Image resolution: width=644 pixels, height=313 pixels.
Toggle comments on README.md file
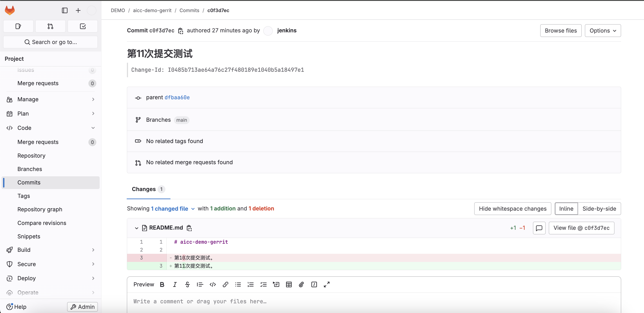click(x=539, y=228)
